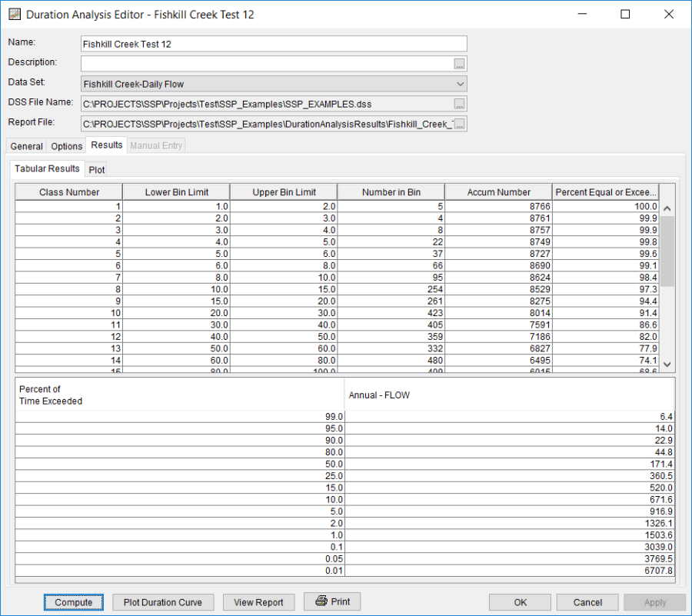Click the disabled Manual Entry tab
The width and height of the screenshot is (692, 616).
pos(156,145)
